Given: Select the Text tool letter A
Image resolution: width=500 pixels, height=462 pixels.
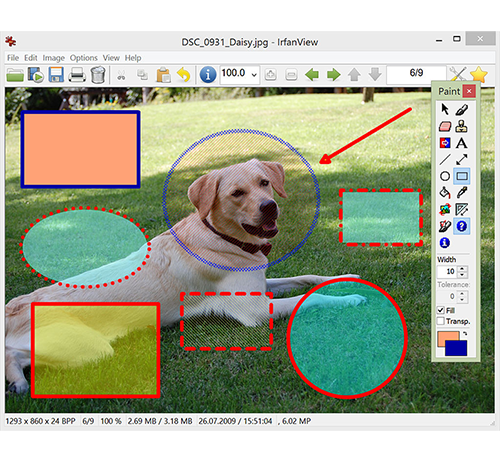Looking at the screenshot, I should 462,143.
